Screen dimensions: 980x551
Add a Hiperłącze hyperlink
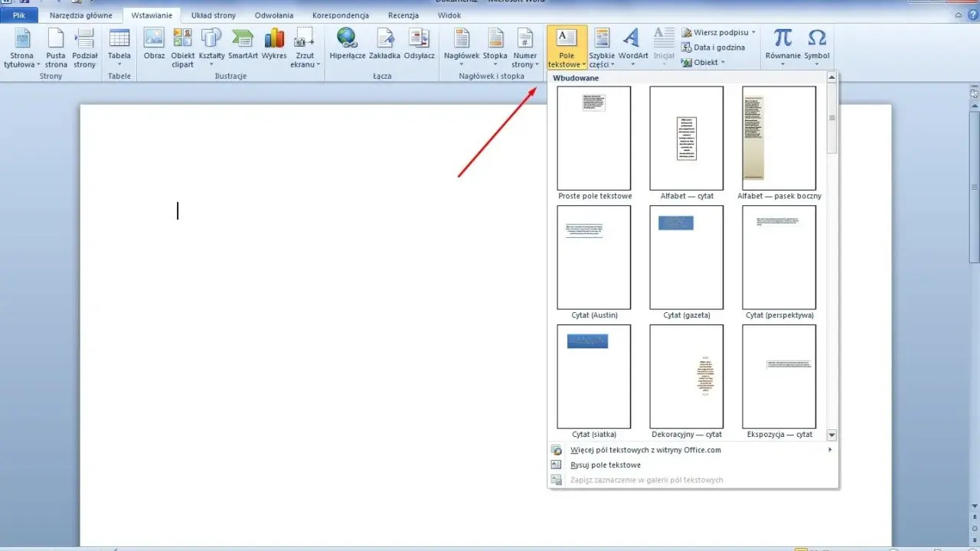[x=347, y=44]
